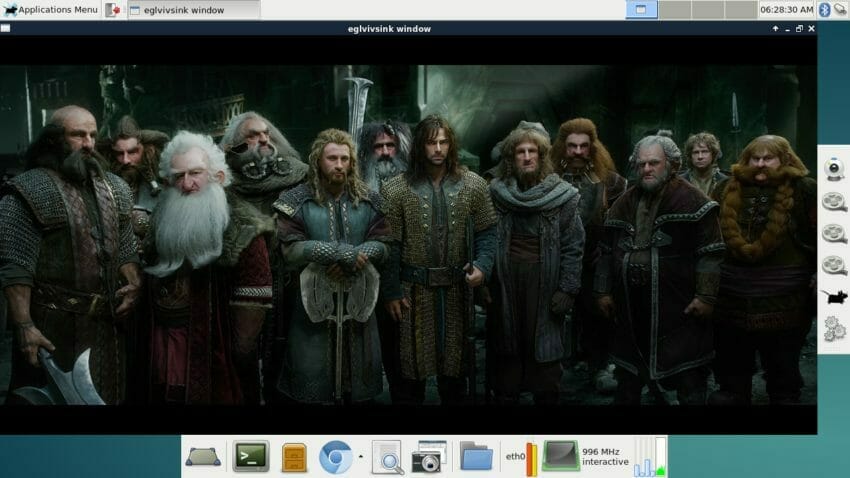Close the eglvivsink window
The width and height of the screenshot is (850, 478).
click(812, 29)
